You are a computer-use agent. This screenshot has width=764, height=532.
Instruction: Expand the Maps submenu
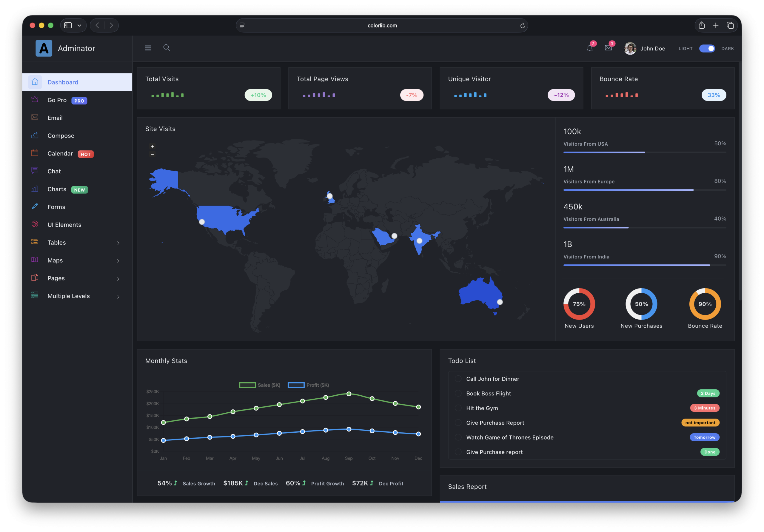pyautogui.click(x=118, y=261)
